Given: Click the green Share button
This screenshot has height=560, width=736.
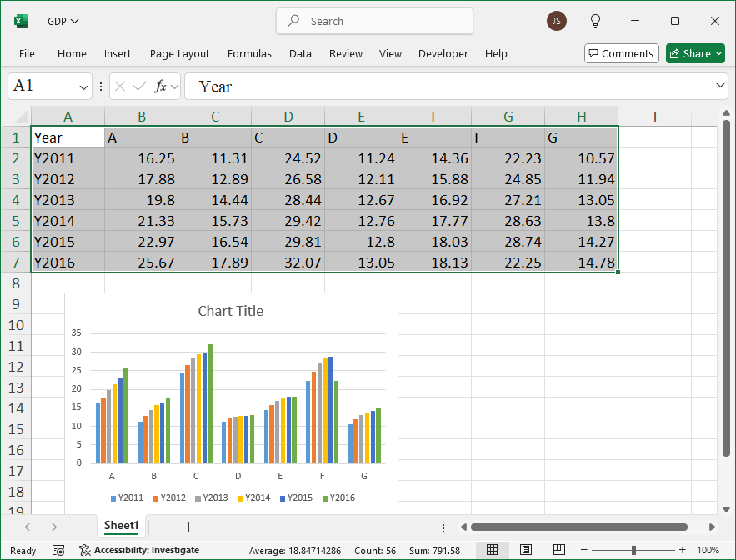Looking at the screenshot, I should pos(695,53).
